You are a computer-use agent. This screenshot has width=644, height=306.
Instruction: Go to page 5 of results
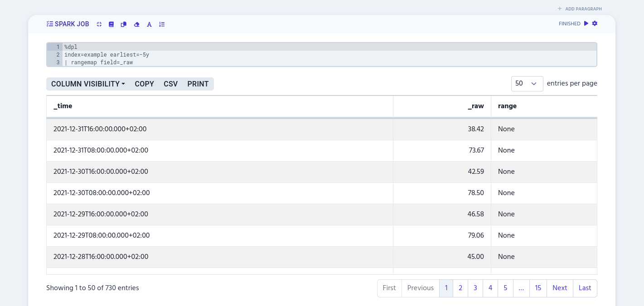tap(505, 288)
